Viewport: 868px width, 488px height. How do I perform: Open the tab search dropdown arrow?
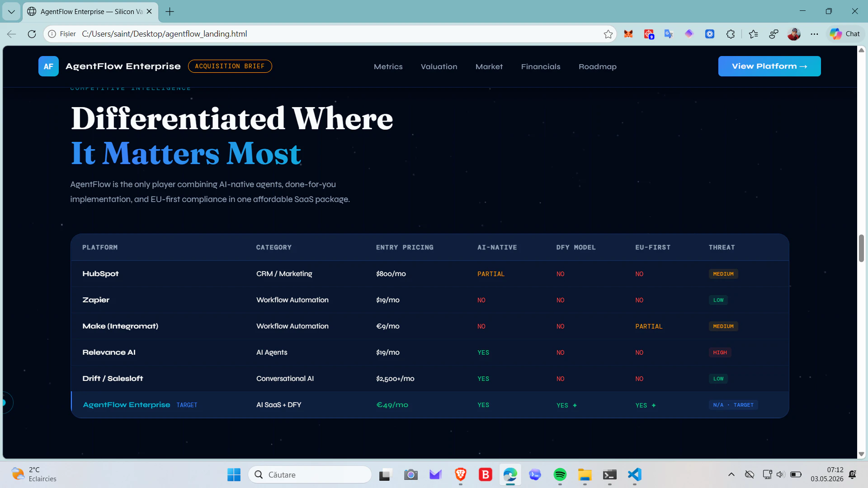pos(11,12)
